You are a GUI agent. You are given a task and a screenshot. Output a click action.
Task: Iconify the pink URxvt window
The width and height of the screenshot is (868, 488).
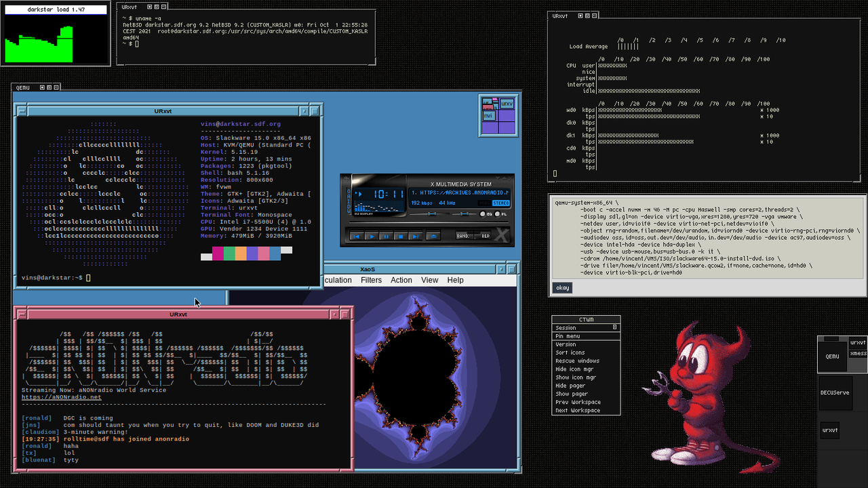pos(336,314)
